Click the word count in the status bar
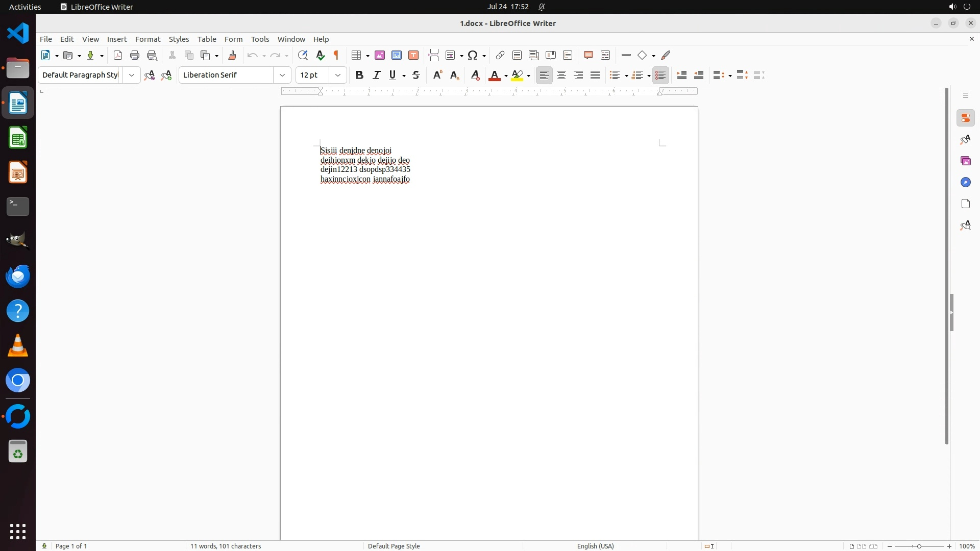Screen dimensions: 980x551 [x=226, y=546]
